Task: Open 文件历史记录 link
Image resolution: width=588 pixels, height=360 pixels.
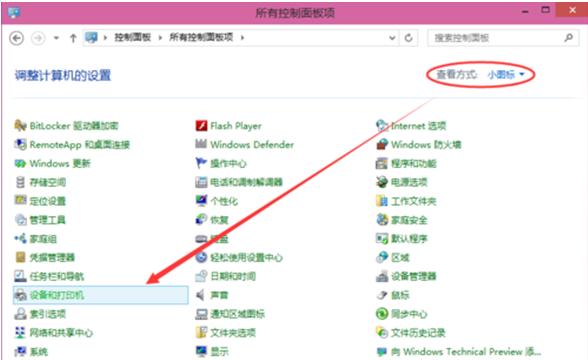Action: tap(418, 332)
